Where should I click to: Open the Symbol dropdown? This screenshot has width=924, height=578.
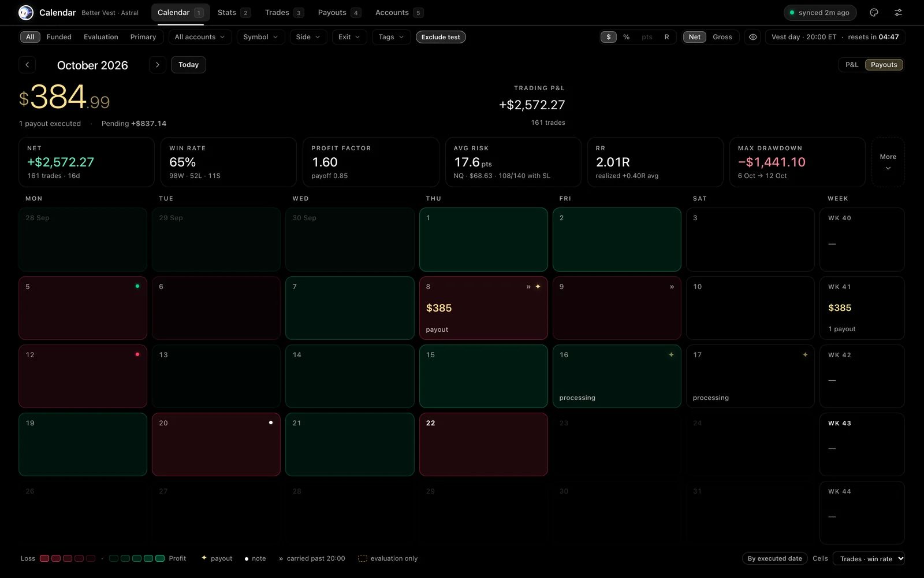(x=260, y=37)
